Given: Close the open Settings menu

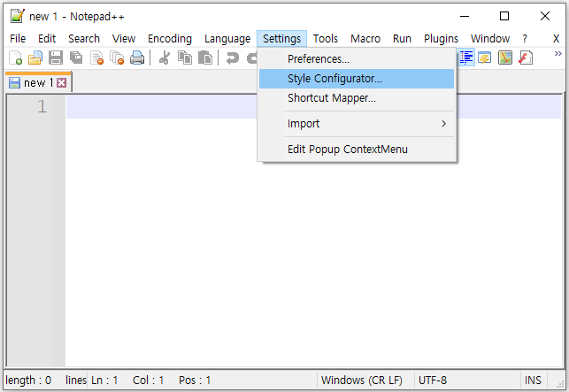Looking at the screenshot, I should (281, 38).
